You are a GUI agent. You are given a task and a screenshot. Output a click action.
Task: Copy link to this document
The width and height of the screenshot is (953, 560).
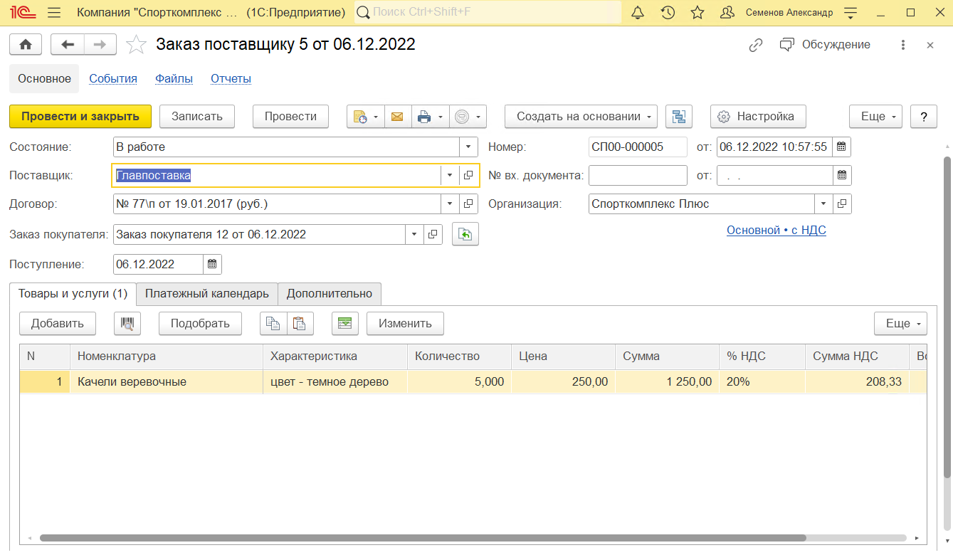pyautogui.click(x=756, y=45)
